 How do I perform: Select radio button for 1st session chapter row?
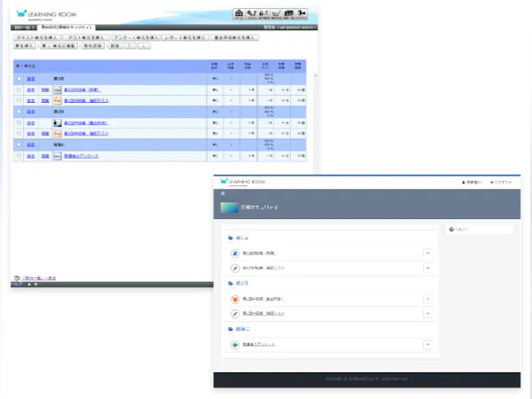[19, 78]
